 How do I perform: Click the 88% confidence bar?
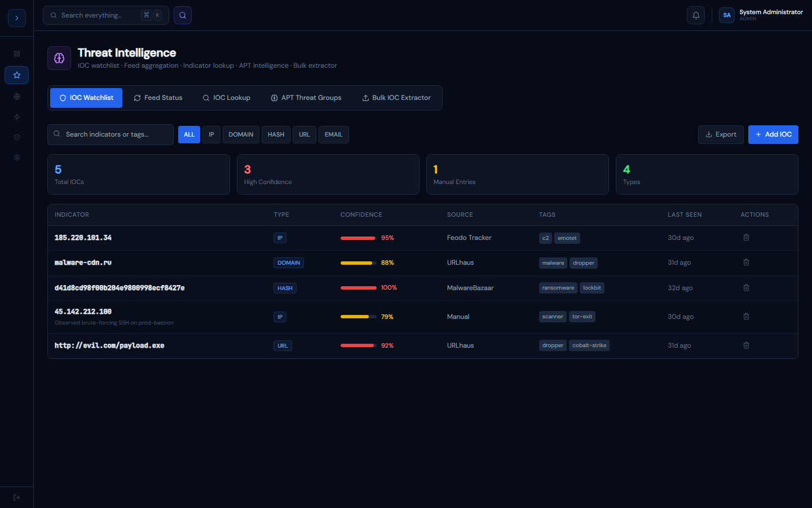point(359,263)
